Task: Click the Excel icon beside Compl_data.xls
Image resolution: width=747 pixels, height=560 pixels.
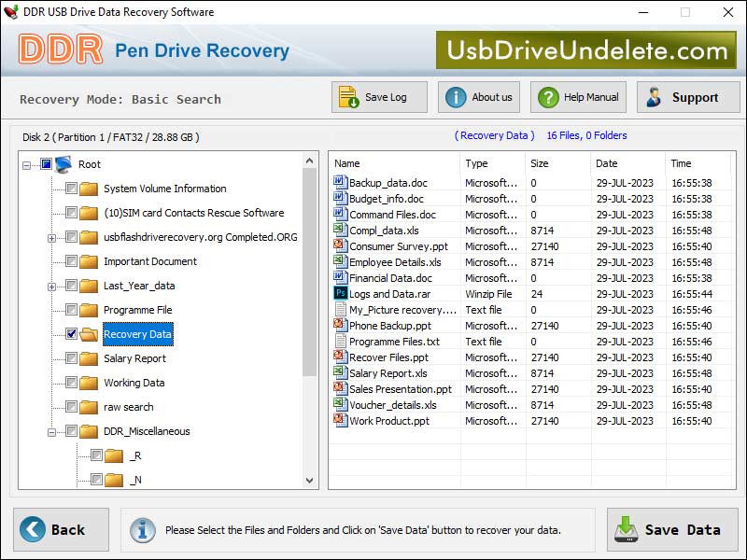Action: (x=340, y=230)
